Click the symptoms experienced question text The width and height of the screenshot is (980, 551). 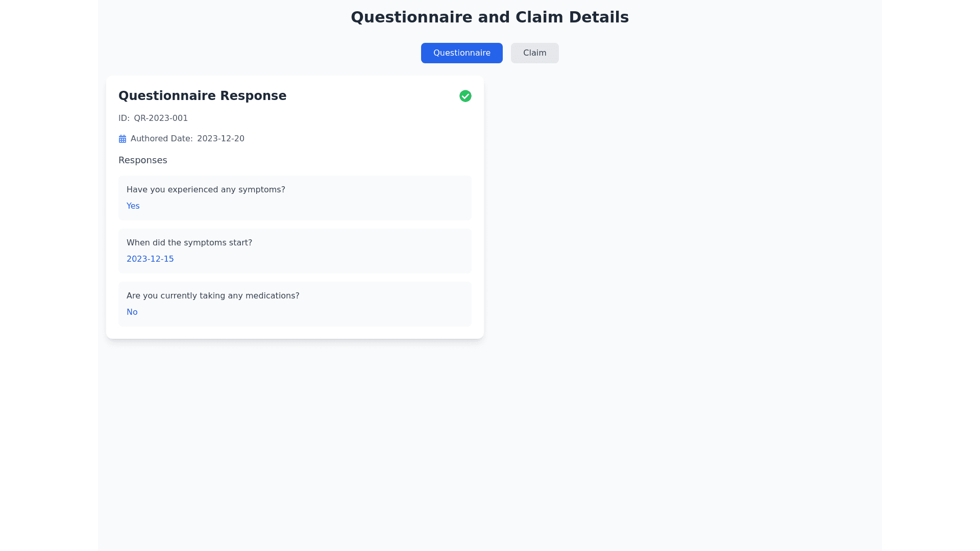[206, 190]
